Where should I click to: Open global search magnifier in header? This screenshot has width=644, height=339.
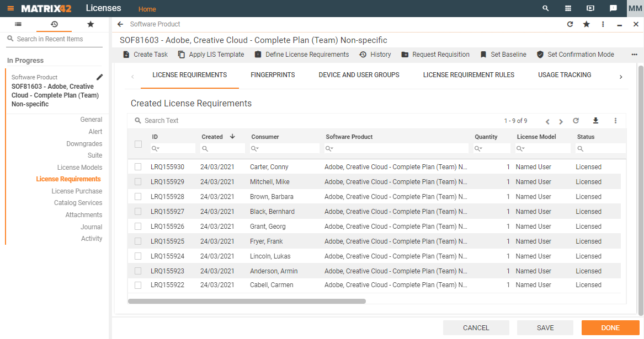point(545,8)
